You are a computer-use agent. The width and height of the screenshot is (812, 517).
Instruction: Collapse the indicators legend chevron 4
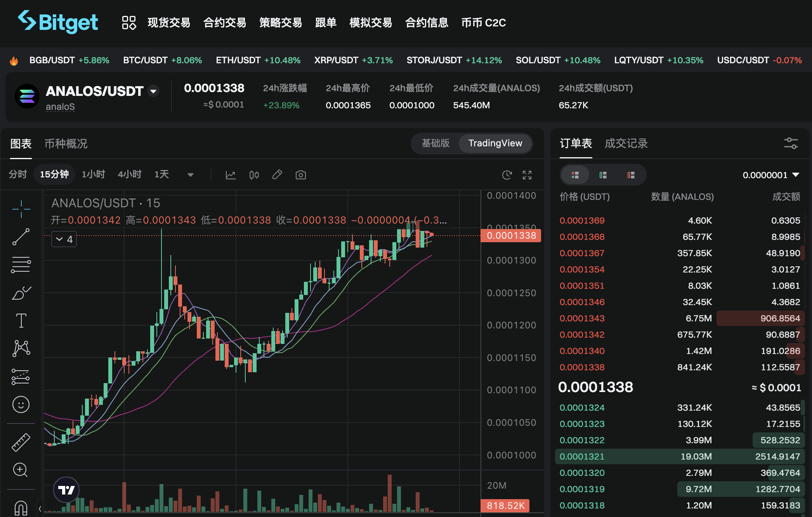coord(64,239)
